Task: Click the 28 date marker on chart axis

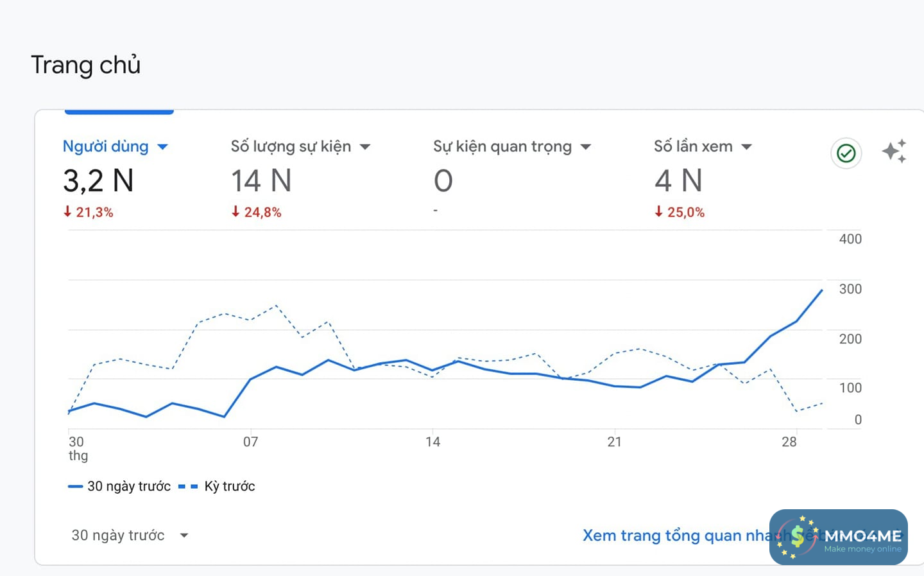Action: [789, 442]
